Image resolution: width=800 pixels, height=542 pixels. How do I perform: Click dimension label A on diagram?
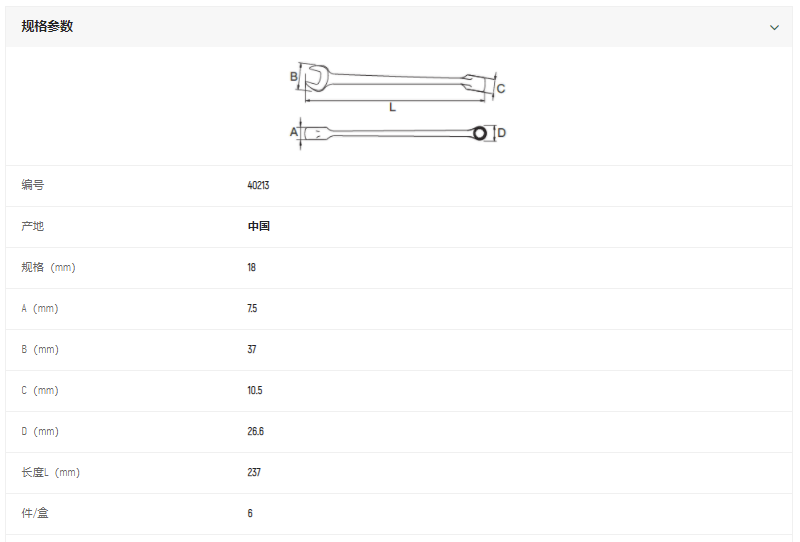pos(294,132)
